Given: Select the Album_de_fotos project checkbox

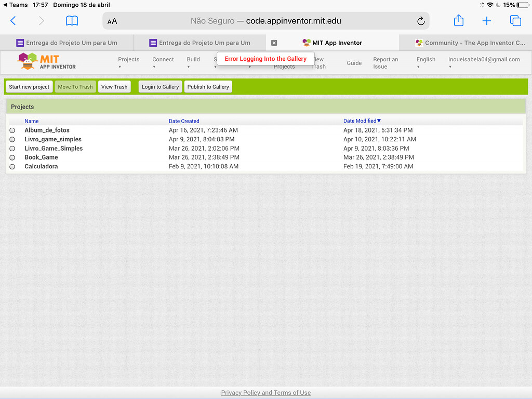Looking at the screenshot, I should click(x=12, y=130).
